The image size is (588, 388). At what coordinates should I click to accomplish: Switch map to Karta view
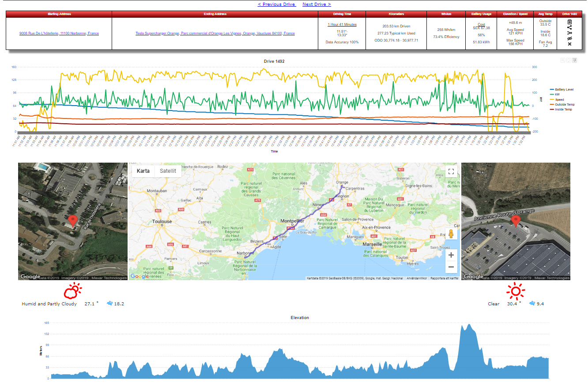pos(143,171)
